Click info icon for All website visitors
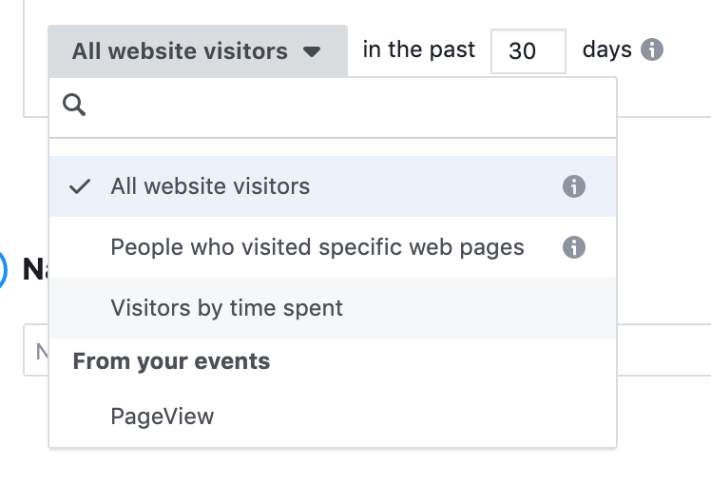This screenshot has width=711, height=504. (574, 187)
